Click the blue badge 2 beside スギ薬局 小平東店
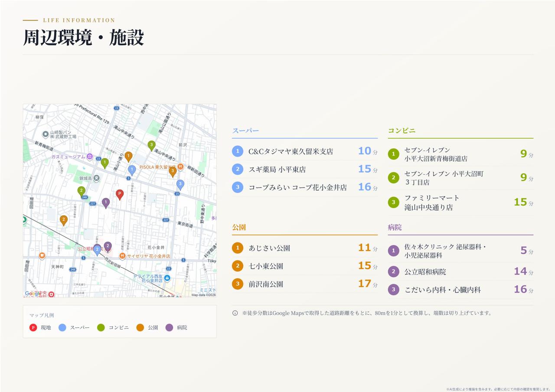The image size is (555, 392). (238, 169)
